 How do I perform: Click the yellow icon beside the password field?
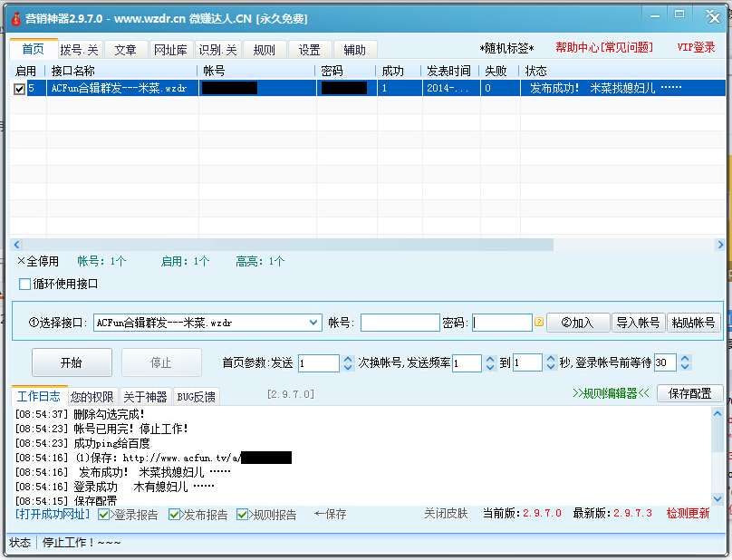point(538,322)
